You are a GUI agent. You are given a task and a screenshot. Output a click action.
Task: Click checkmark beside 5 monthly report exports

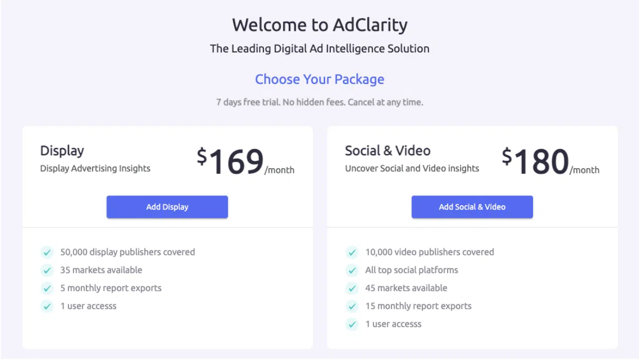click(47, 288)
